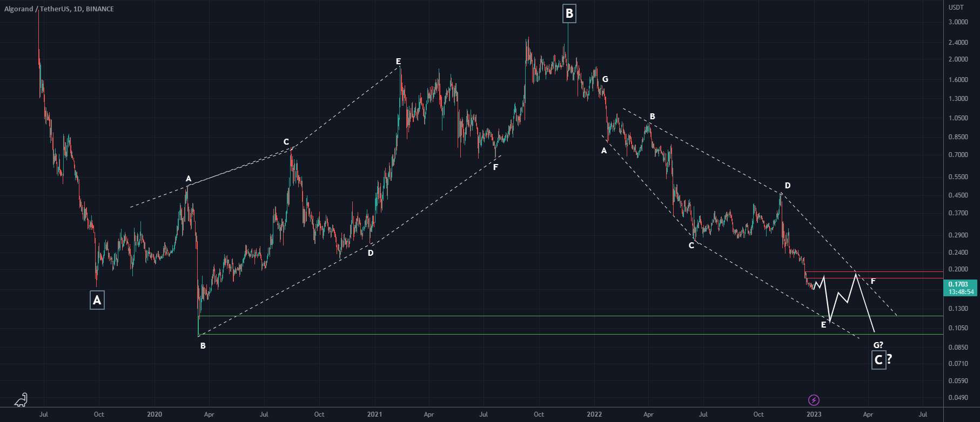Select the Algorand / TetherUS symbol title
This screenshot has width=980, height=422.
[x=59, y=9]
